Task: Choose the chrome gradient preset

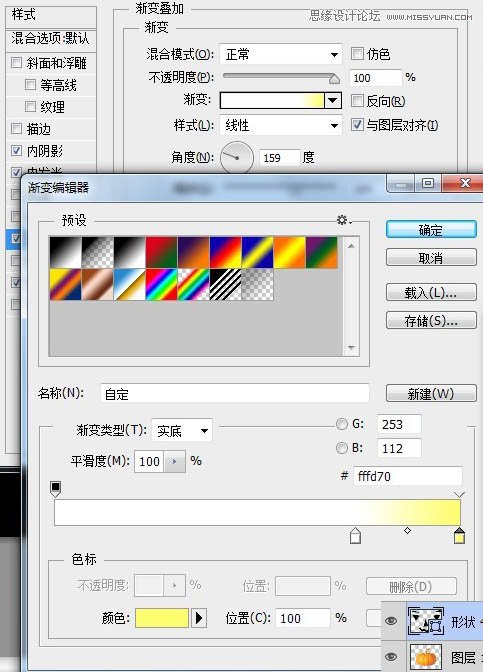Action: coord(129,284)
